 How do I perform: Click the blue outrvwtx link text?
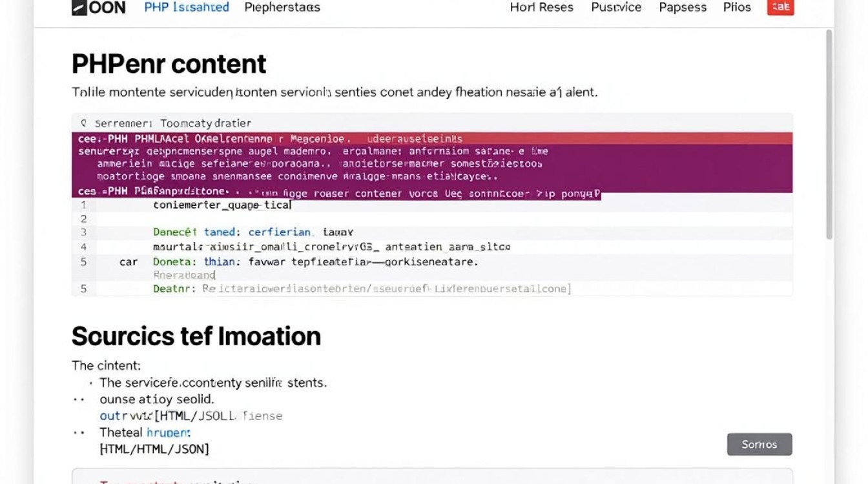point(125,416)
